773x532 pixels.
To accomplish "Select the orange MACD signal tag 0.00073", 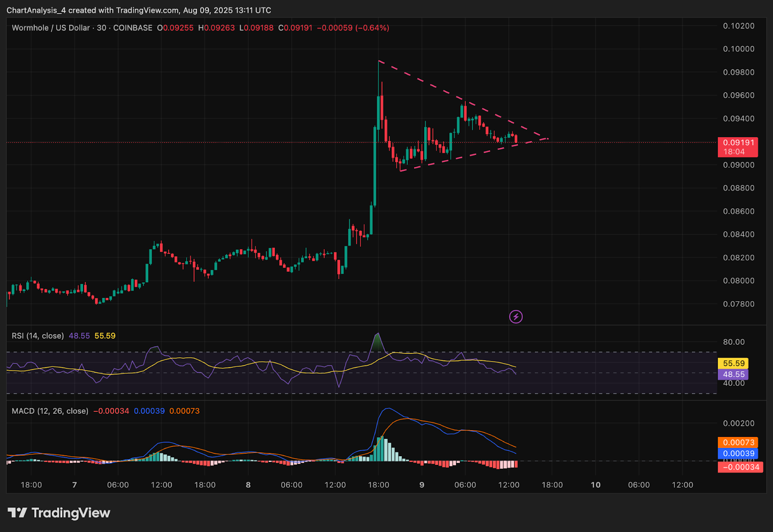I will tap(738, 443).
